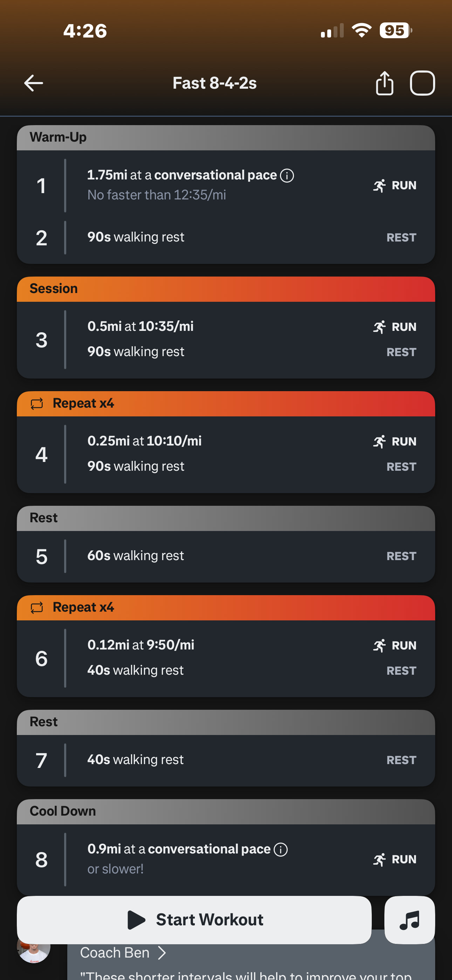Tap the second Repeat x4 loop icon
This screenshot has width=452, height=980.
click(x=37, y=607)
